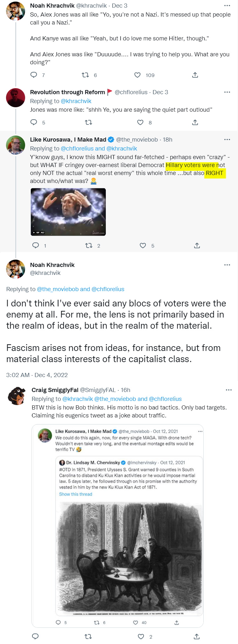
Task: Play the GIF in Like Kurosawa's tweet
Action: pos(68,212)
